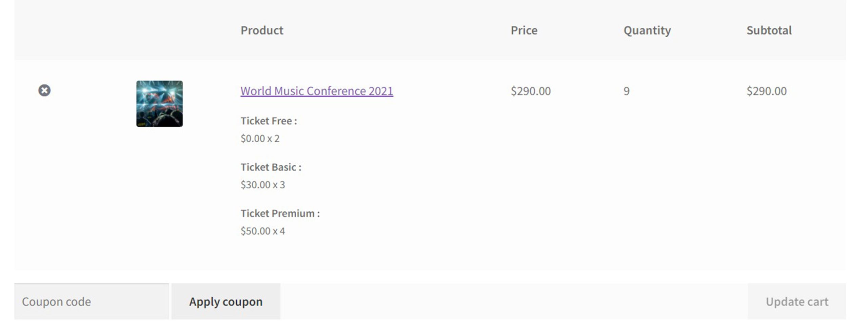Select the Quantity column header
The height and width of the screenshot is (332, 868).
coord(647,30)
